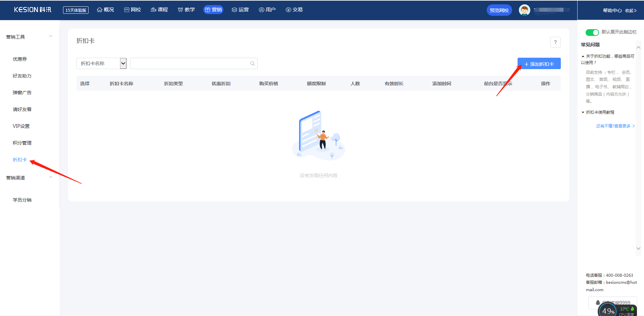Click the 添加时间 column header
The image size is (644, 316).
coord(442,84)
